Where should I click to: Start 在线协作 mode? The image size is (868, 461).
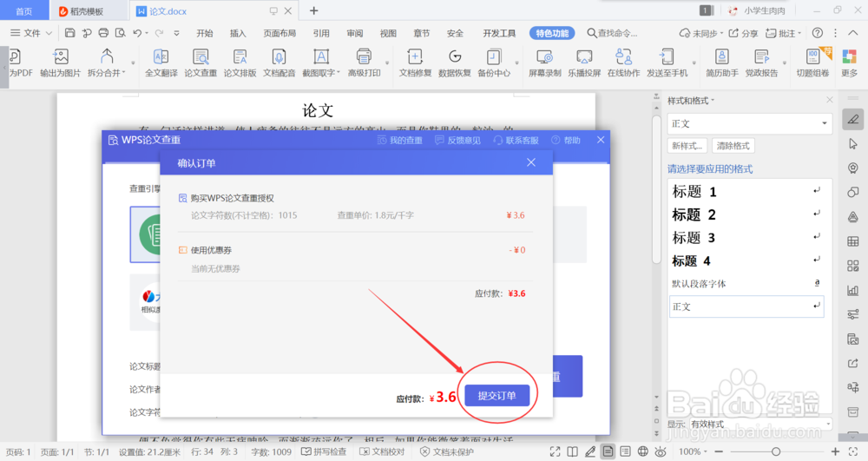(x=623, y=63)
